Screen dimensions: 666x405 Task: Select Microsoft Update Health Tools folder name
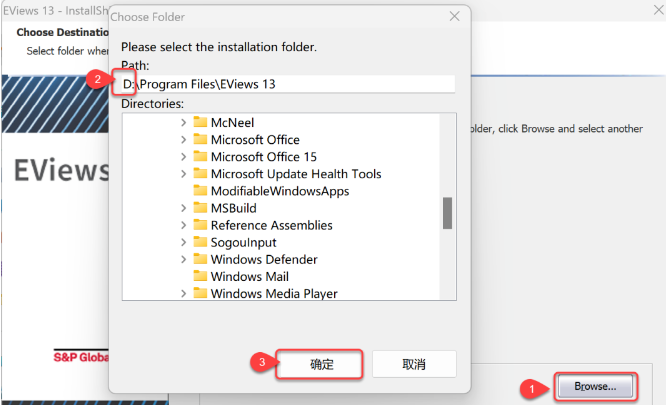296,174
